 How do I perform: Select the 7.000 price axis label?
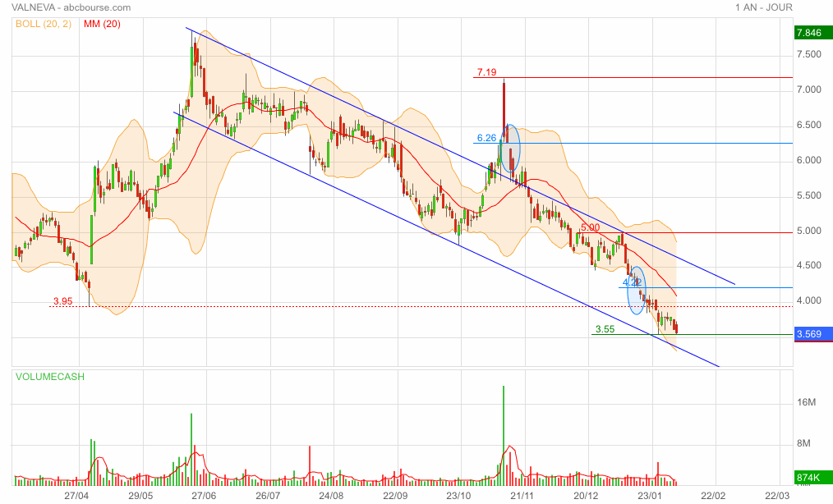tap(808, 89)
